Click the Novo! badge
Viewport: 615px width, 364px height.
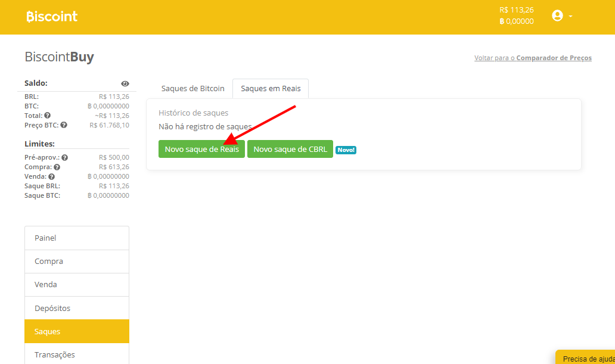tap(346, 150)
